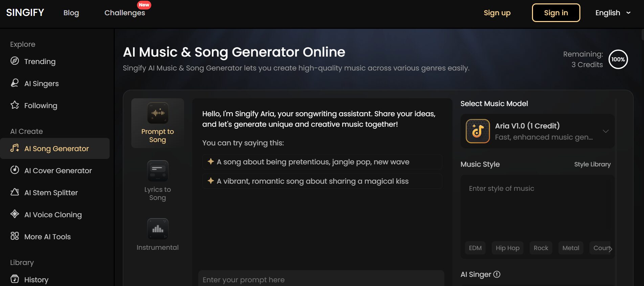Viewport: 644px width, 286px height.
Task: Pick the Hip Hop style tag
Action: [508, 248]
